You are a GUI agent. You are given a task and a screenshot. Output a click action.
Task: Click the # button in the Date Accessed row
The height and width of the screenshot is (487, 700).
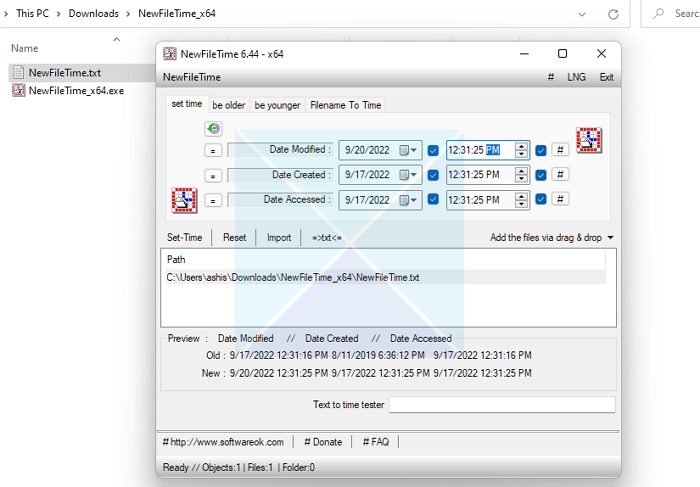point(560,199)
